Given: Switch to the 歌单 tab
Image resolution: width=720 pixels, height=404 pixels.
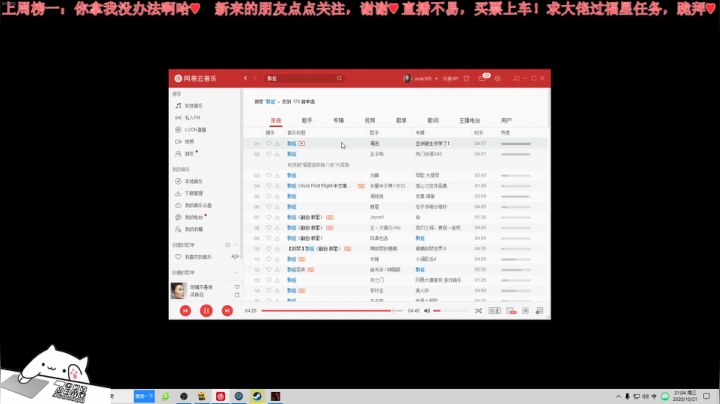Looking at the screenshot, I should (x=401, y=120).
